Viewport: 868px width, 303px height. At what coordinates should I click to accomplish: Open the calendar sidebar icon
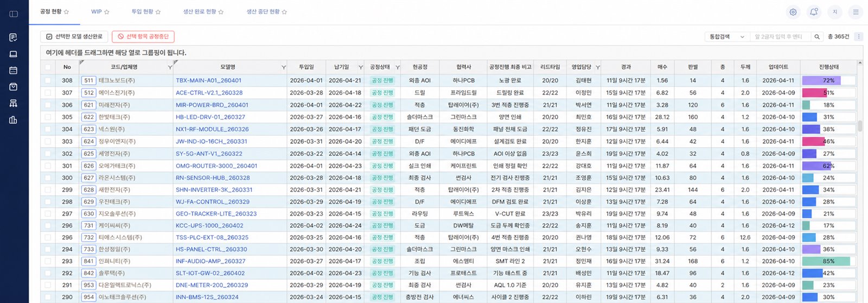14,70
